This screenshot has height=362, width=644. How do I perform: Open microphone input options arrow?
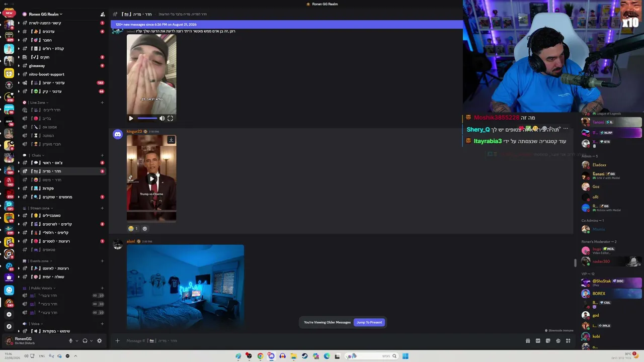[x=77, y=341]
